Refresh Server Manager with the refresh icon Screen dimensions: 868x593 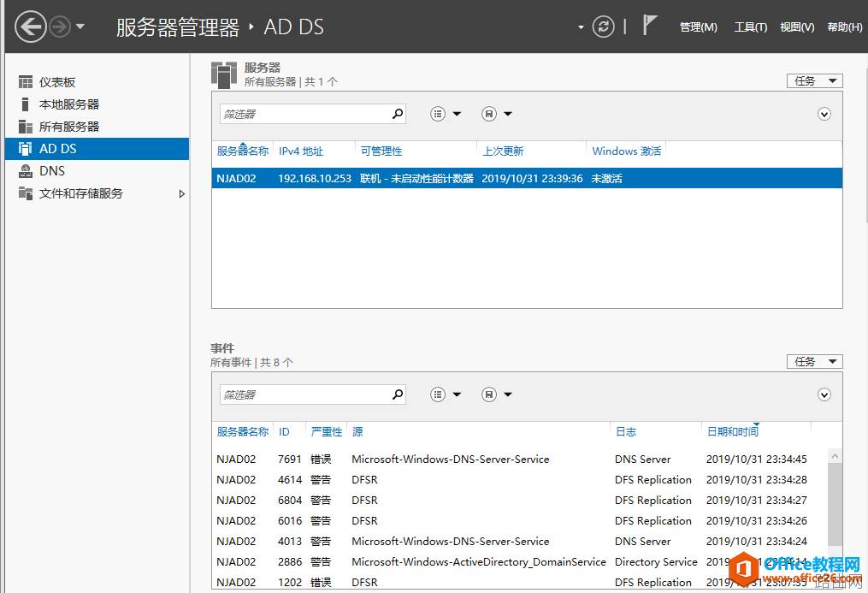603,27
